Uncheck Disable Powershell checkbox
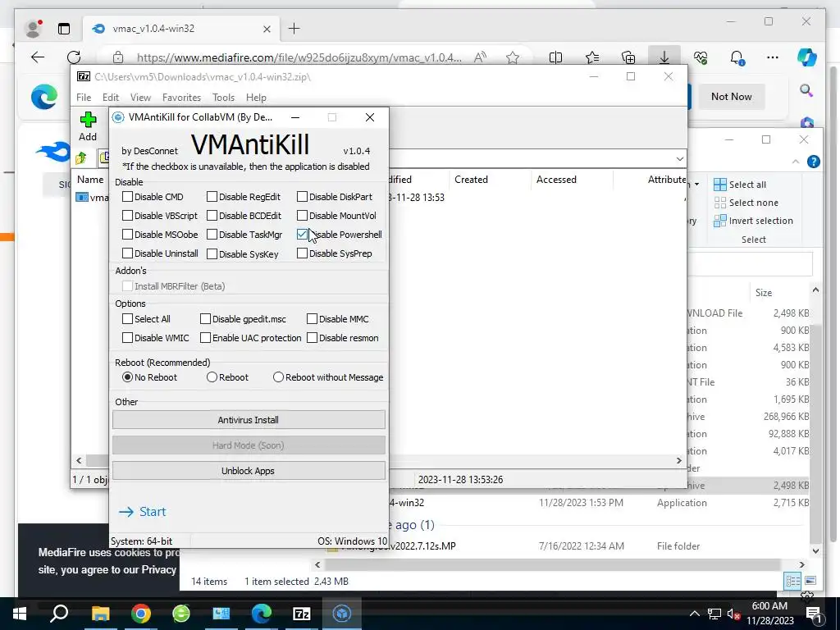The height and width of the screenshot is (630, 840). (302, 234)
